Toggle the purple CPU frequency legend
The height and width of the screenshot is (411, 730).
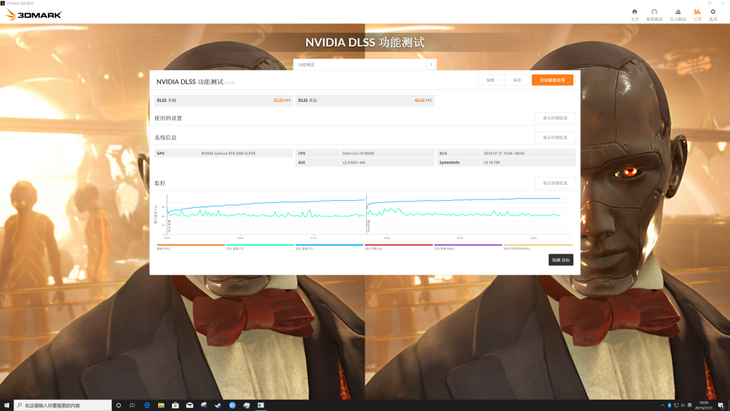(x=468, y=247)
